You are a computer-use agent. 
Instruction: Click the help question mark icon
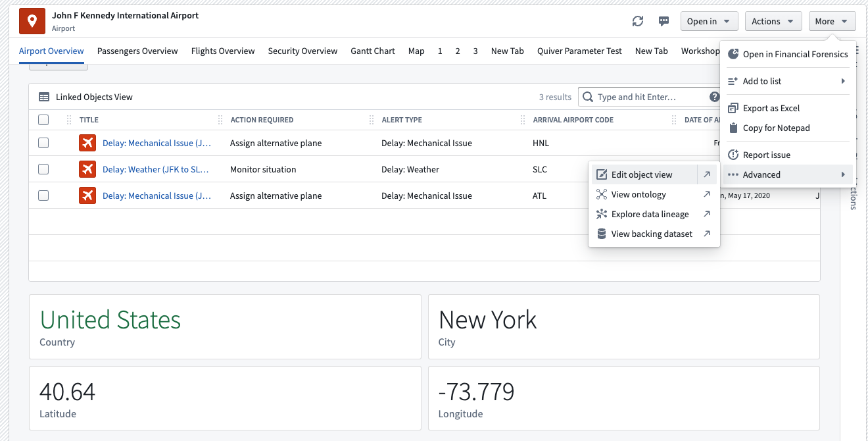coord(714,97)
